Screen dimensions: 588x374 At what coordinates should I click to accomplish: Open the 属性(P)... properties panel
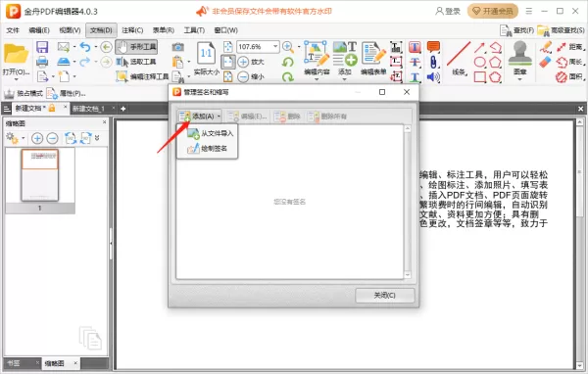coord(67,93)
